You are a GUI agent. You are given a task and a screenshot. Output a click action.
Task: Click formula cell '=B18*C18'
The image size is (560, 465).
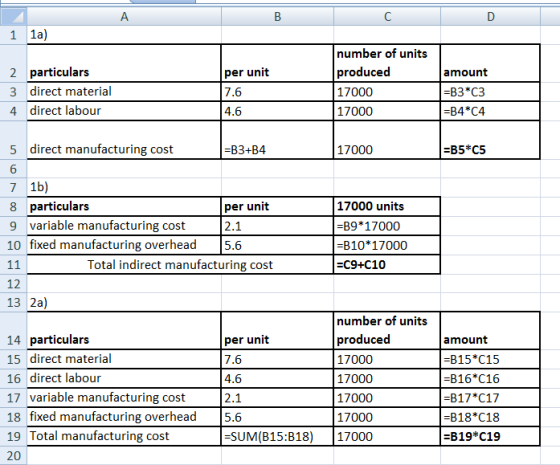490,417
